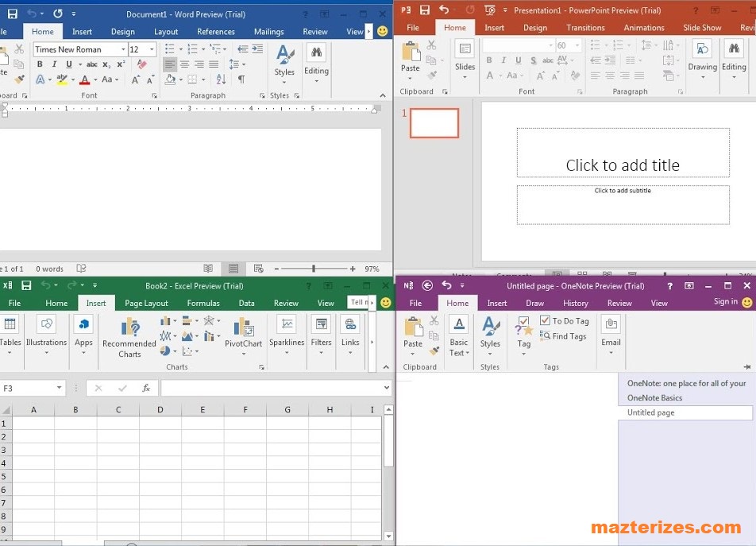Open the Font name dropdown in Word
Image resolution: width=756 pixels, height=546 pixels.
(123, 49)
